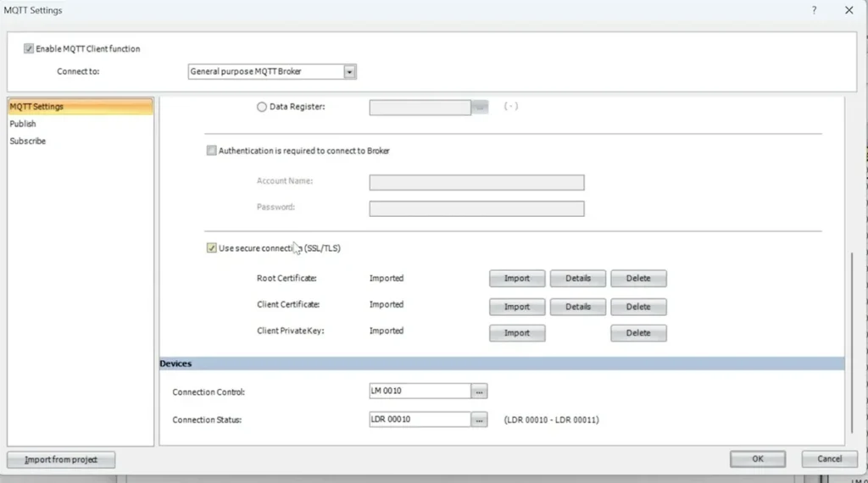Click the Root Certificate Imported status text
Viewport: 868px width, 483px height.
[x=387, y=278]
